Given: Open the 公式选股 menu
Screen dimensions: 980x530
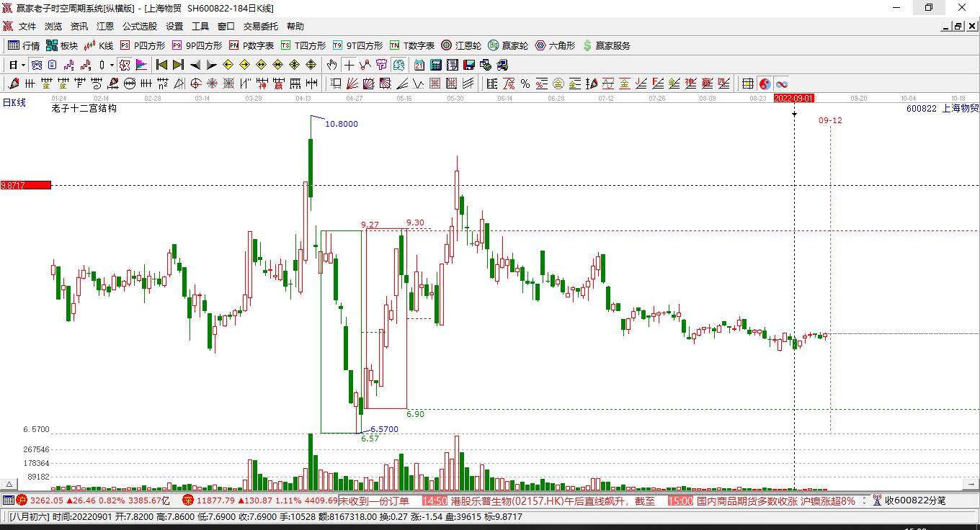Looking at the screenshot, I should click(x=140, y=26).
